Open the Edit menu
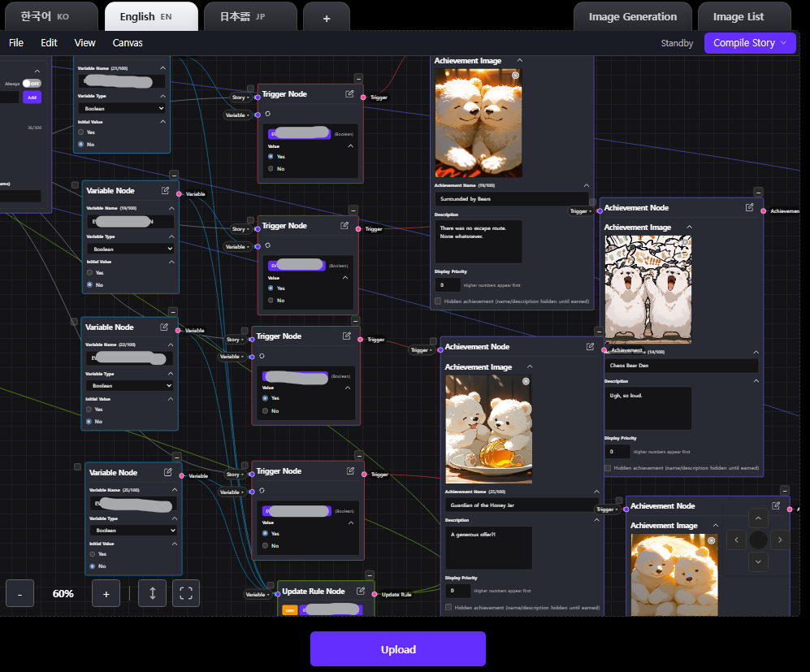Viewport: 810px width, 672px height. (49, 43)
